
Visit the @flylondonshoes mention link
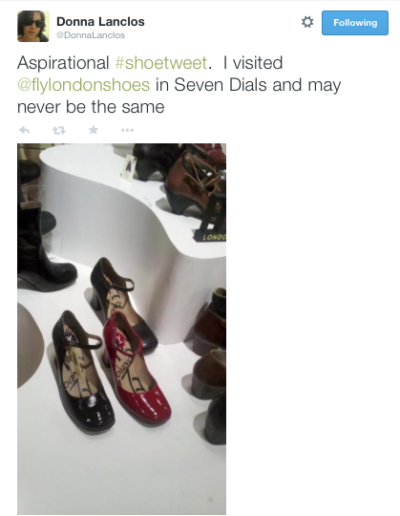[83, 85]
